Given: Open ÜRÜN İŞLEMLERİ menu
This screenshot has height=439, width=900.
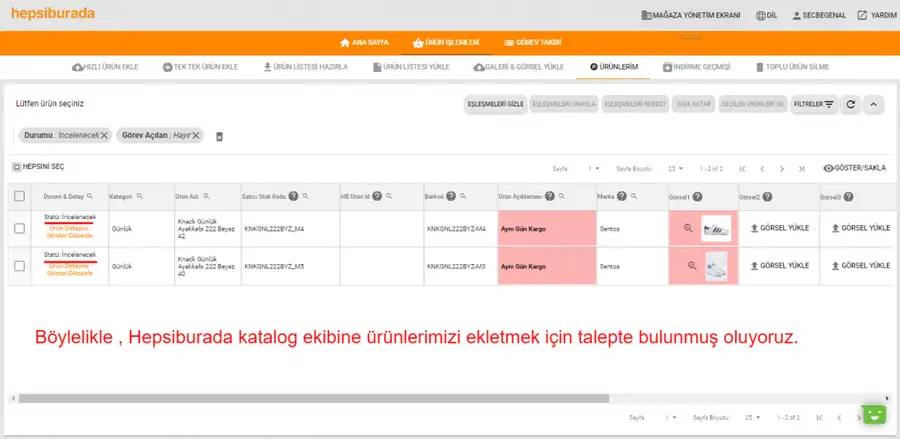Looking at the screenshot, I should [447, 42].
